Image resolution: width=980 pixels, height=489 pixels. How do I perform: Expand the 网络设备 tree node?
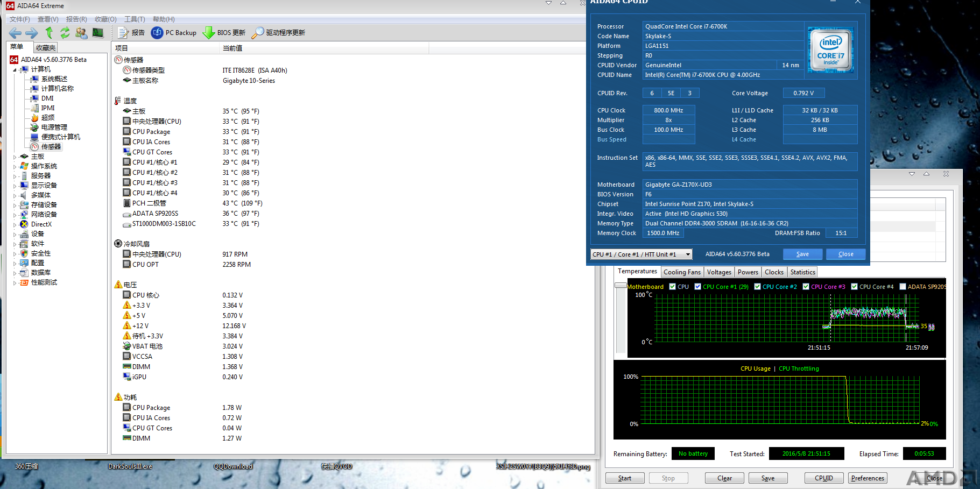pos(15,215)
